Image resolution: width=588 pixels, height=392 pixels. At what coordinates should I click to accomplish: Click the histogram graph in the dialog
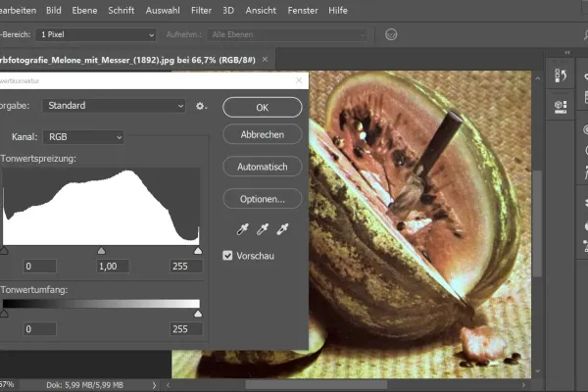click(x=101, y=207)
